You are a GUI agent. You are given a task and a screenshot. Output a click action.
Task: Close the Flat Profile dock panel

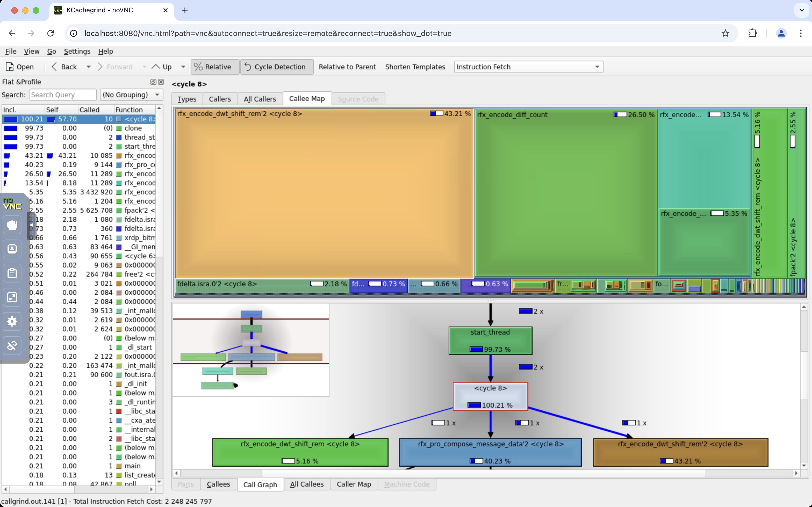[x=161, y=82]
